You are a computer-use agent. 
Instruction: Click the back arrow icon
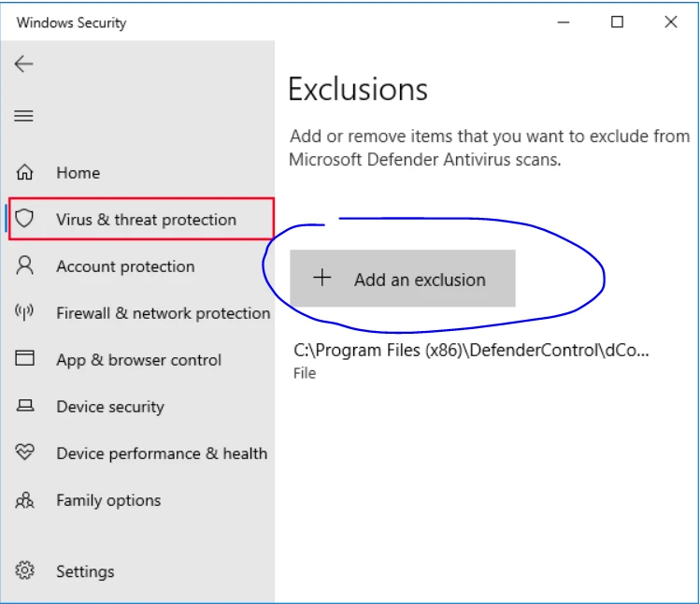click(x=24, y=64)
